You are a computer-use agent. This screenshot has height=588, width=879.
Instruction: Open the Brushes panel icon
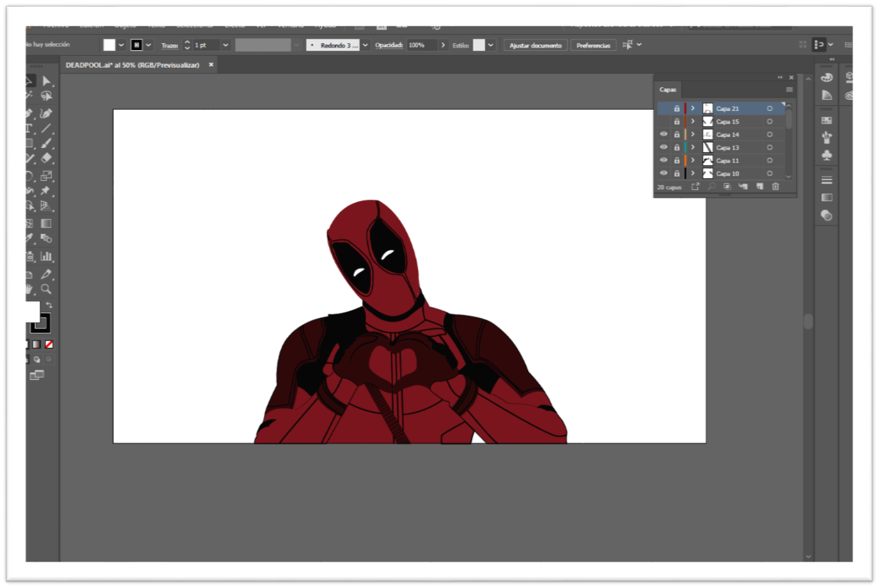click(827, 137)
